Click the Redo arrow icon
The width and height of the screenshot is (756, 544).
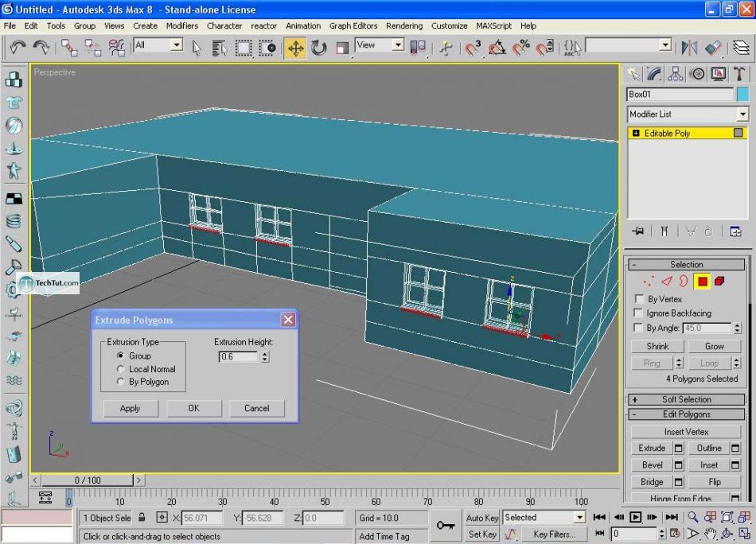click(x=41, y=47)
